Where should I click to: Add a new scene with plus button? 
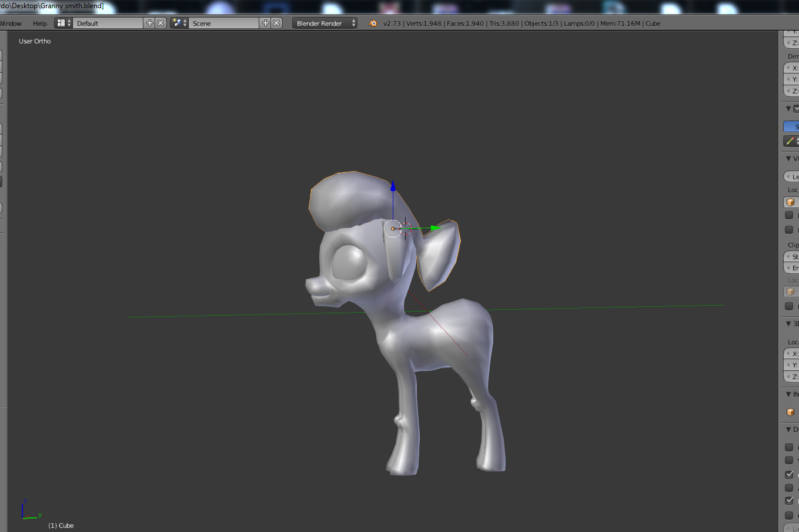tap(266, 23)
